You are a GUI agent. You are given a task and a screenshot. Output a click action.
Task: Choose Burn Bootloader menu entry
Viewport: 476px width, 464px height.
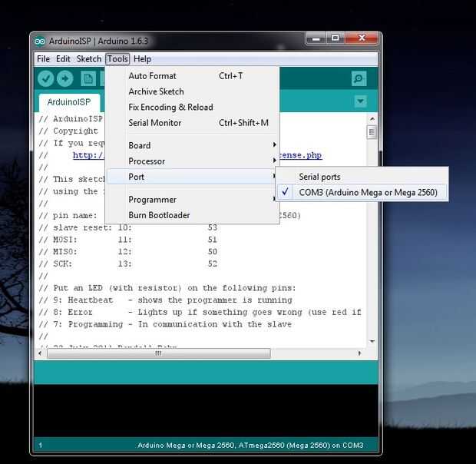pyautogui.click(x=193, y=215)
